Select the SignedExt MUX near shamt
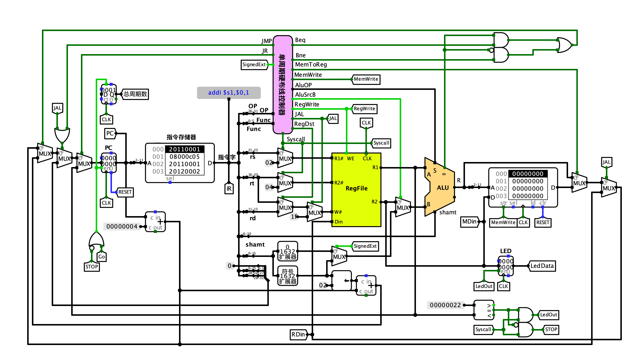The height and width of the screenshot is (353, 644). coord(339,256)
